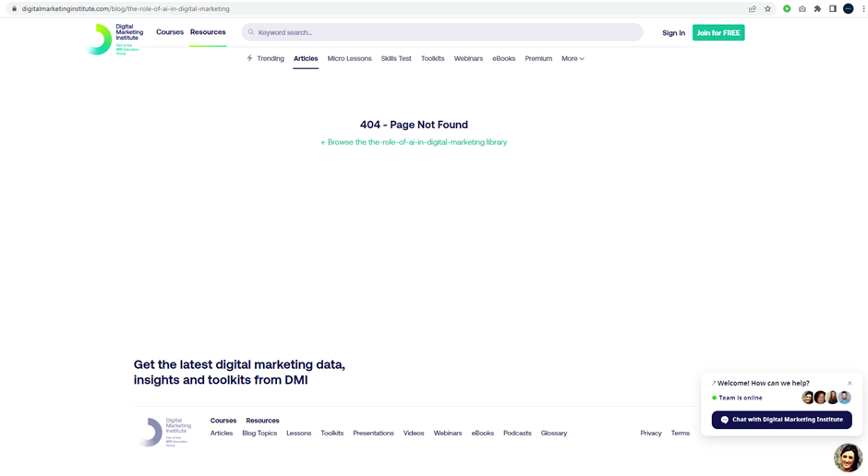Screen dimensions: 868x476
Task: Click the Browse the library link
Action: pyautogui.click(x=414, y=142)
